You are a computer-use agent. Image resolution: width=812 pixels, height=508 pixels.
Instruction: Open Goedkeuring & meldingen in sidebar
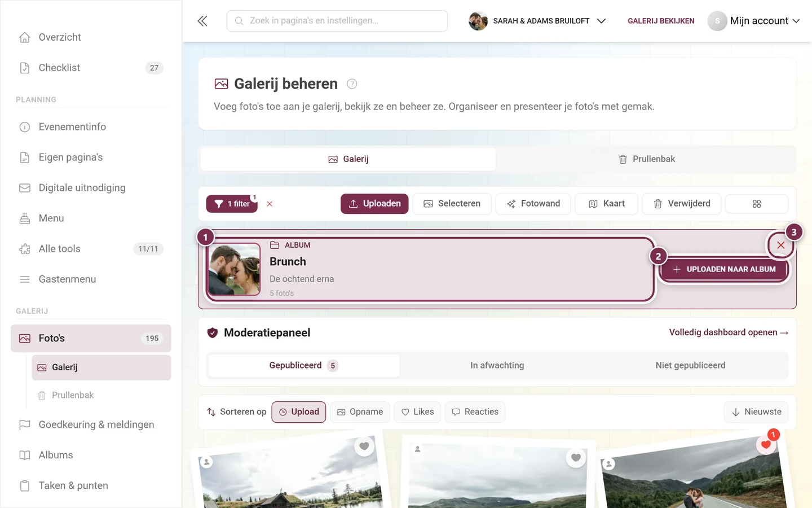91,425
